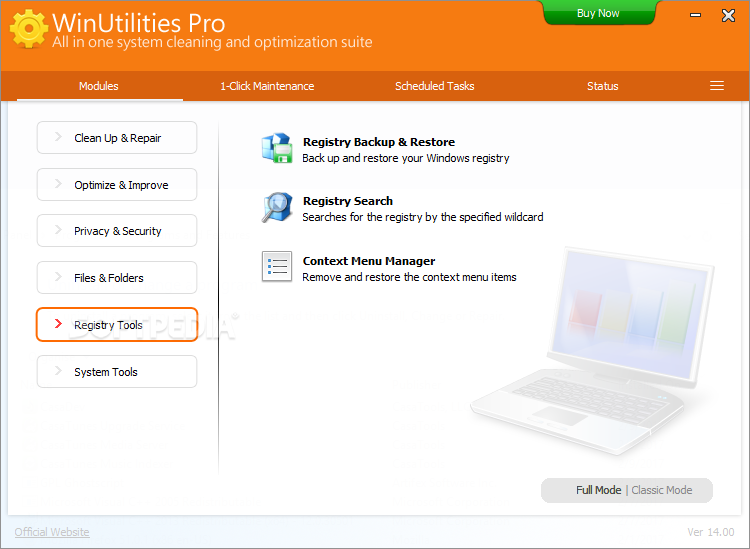Expand the Files & Folders chevron
This screenshot has width=750, height=549.
(x=58, y=277)
